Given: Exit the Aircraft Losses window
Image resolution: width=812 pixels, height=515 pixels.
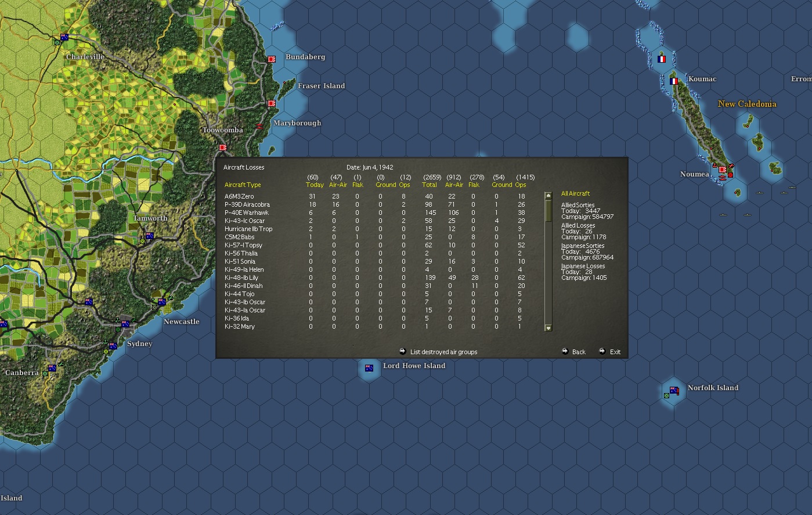Looking at the screenshot, I should (615, 352).
